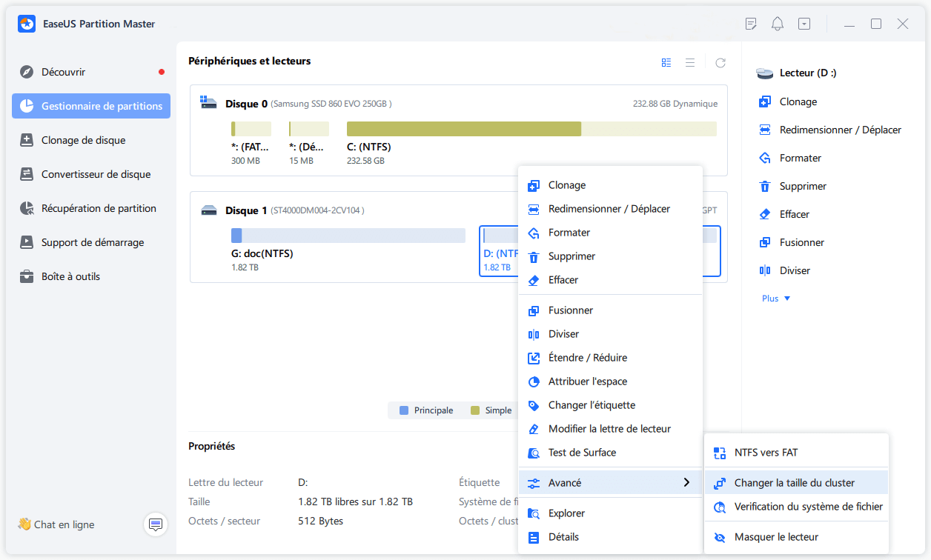The width and height of the screenshot is (931, 560).
Task: Open the notifications bell icon
Action: [x=778, y=24]
